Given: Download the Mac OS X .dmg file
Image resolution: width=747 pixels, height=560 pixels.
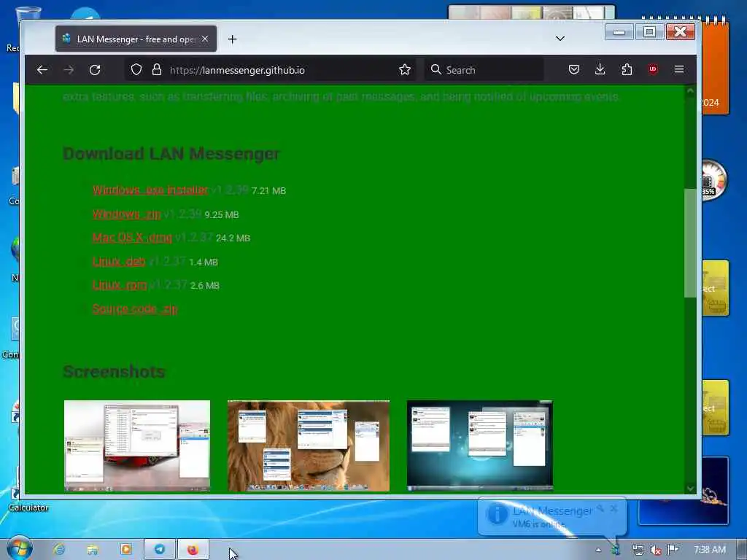Looking at the screenshot, I should [x=132, y=237].
